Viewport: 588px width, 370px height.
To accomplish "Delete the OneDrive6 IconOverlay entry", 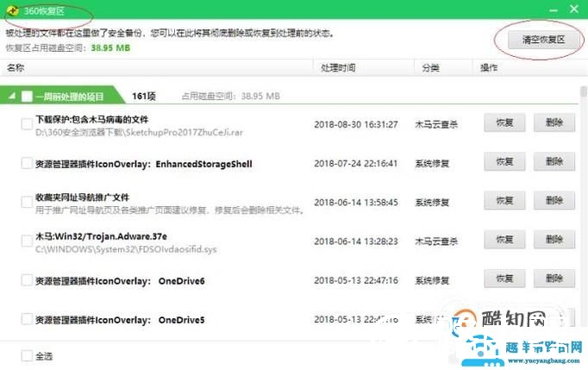I will point(554,279).
